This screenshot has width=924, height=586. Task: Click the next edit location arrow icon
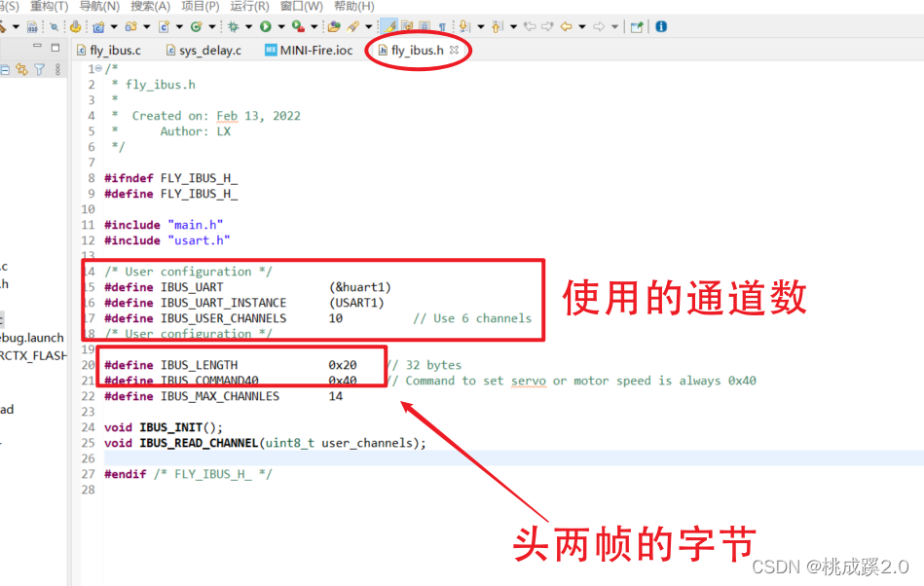[547, 26]
